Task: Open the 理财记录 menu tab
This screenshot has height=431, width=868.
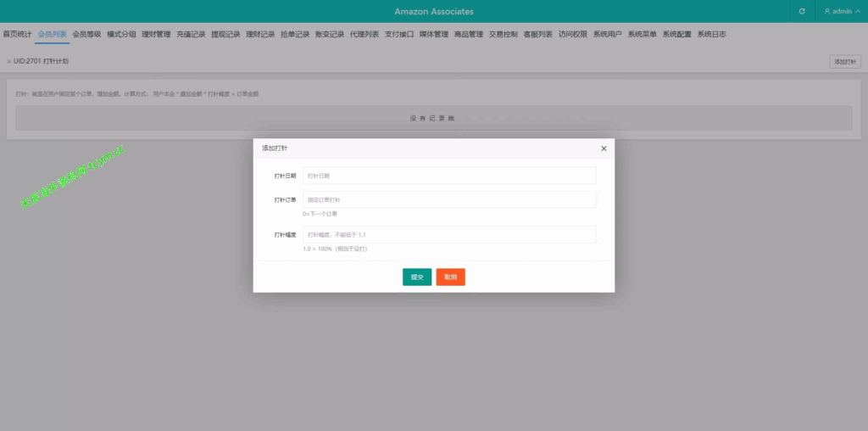Action: [261, 34]
